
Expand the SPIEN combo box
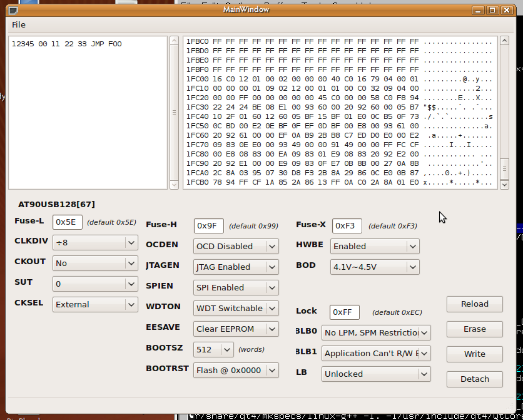click(236, 287)
